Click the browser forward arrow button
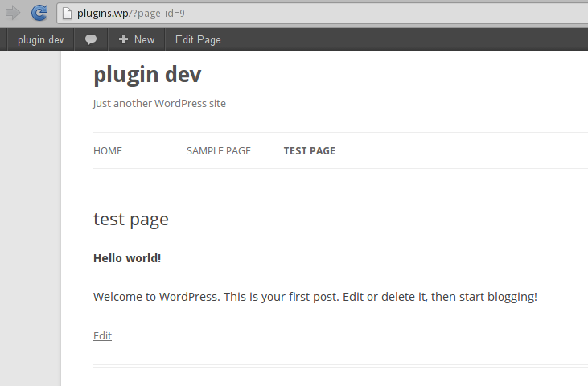Image resolution: width=588 pixels, height=386 pixels. coord(12,13)
